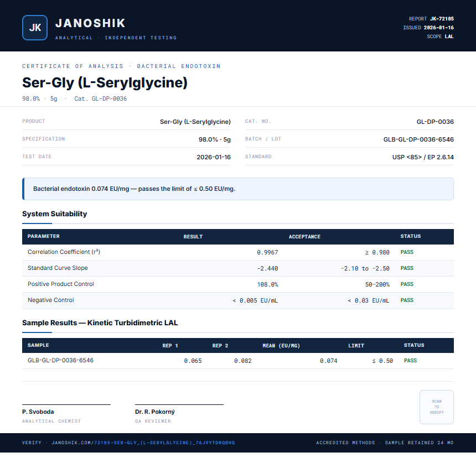Select report number JK-72105
Image resolution: width=476 pixels, height=468 pixels.
442,19
